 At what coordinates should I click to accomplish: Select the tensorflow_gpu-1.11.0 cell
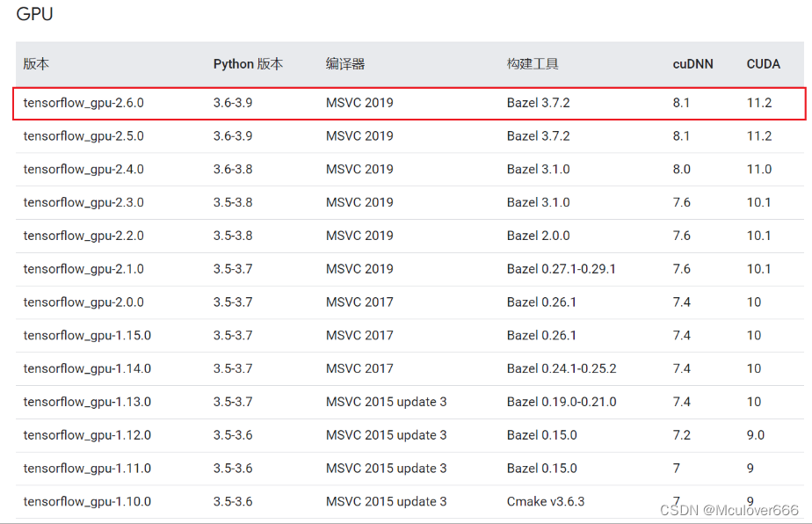tap(87, 468)
